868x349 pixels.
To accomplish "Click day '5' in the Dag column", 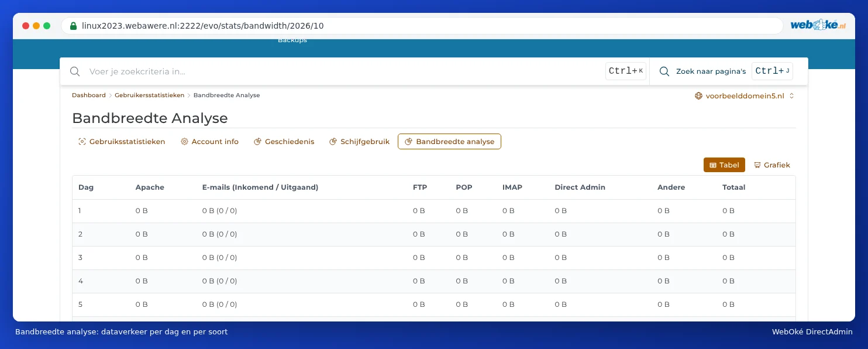I will click(x=81, y=304).
